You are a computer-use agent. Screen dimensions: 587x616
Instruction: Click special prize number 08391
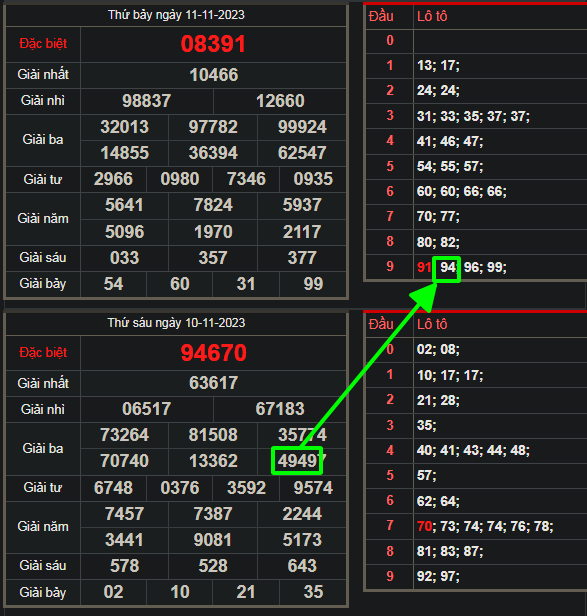click(x=213, y=44)
